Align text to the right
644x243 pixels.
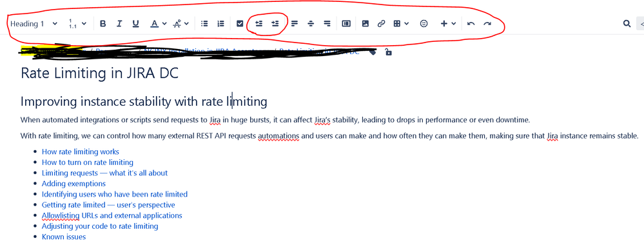click(327, 24)
